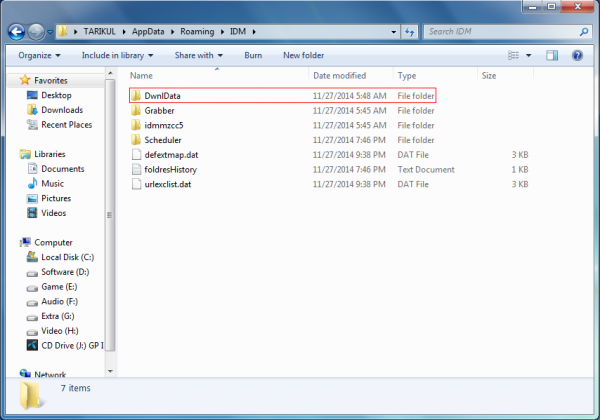The width and height of the screenshot is (600, 420).
Task: Select the defextmap.dat file
Action: (171, 155)
